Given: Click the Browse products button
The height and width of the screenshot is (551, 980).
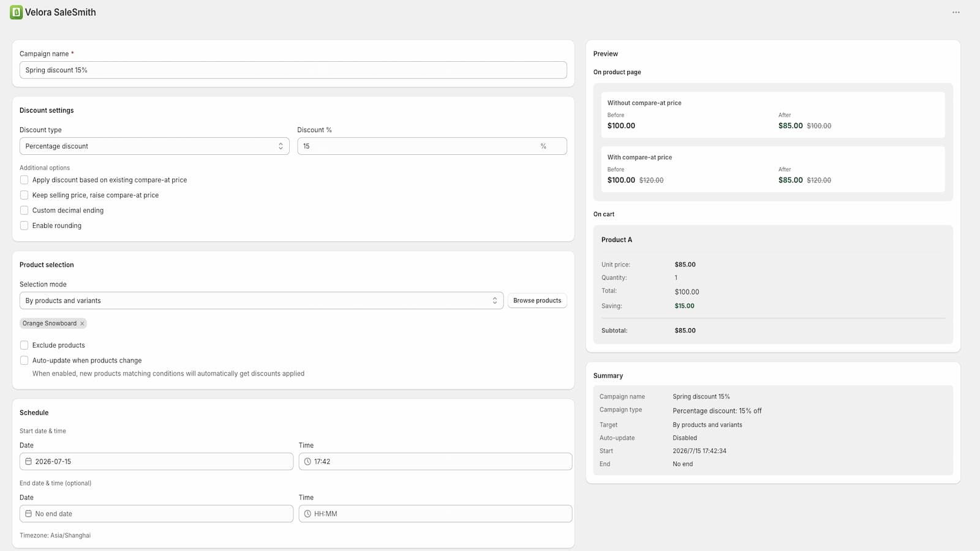Looking at the screenshot, I should 537,301.
